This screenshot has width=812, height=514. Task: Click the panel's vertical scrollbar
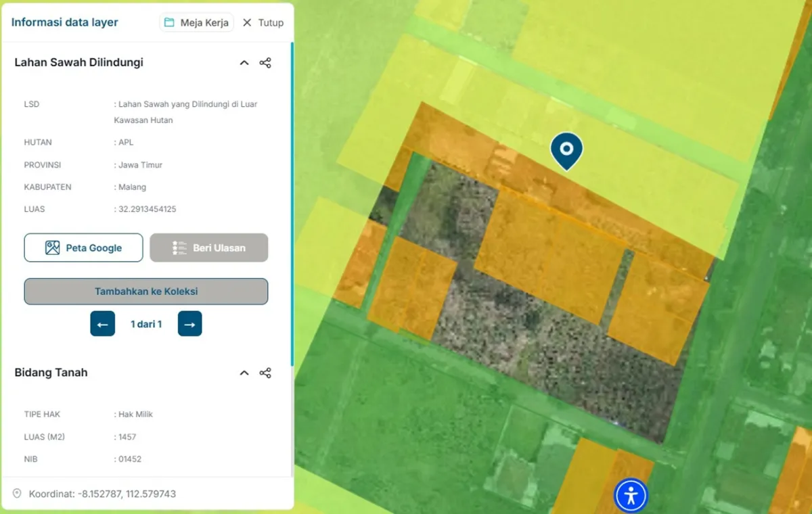tap(292, 203)
